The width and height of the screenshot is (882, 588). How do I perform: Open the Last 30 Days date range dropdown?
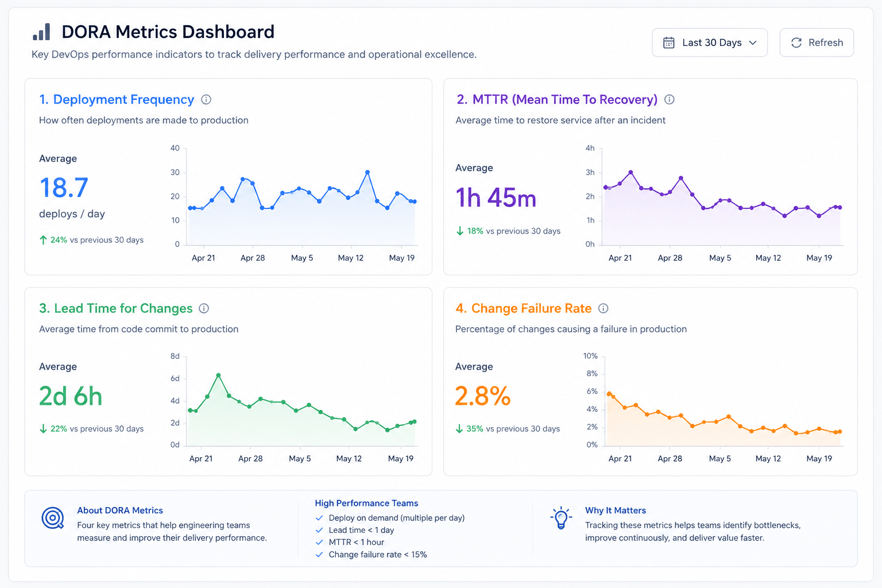pos(710,42)
